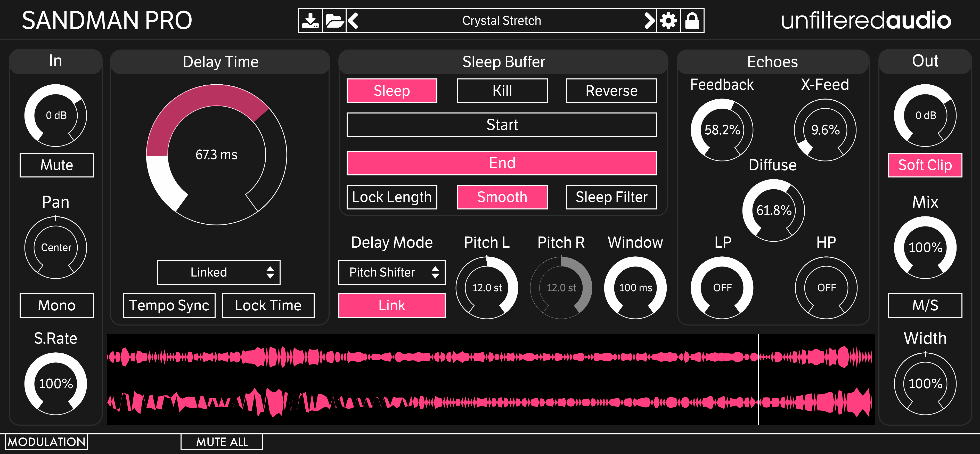Click the Pitch L 12.0 st knob

coord(487,288)
